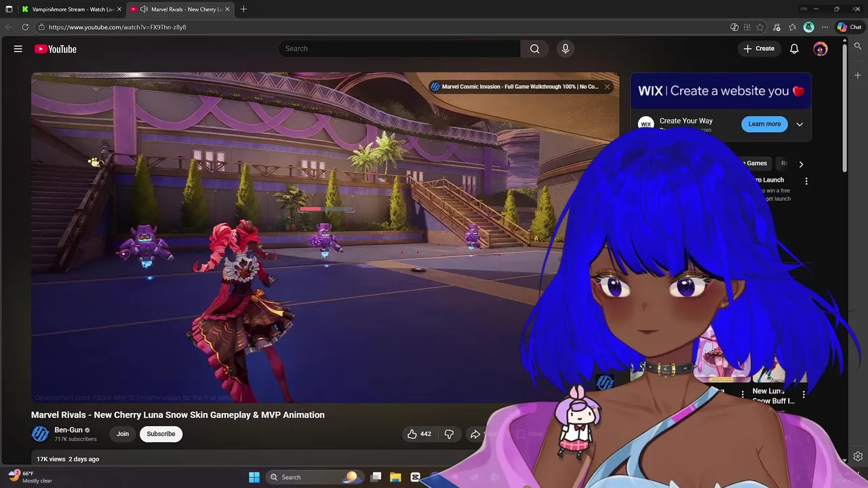This screenshot has width=868, height=488.
Task: Open Marvel Cosmic Invasion walkthrough card
Action: coord(520,87)
